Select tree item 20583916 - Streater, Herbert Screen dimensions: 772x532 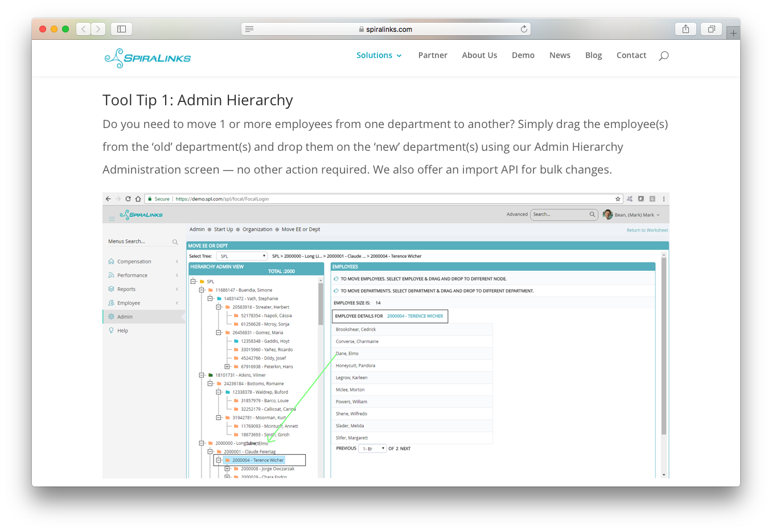pyautogui.click(x=261, y=307)
